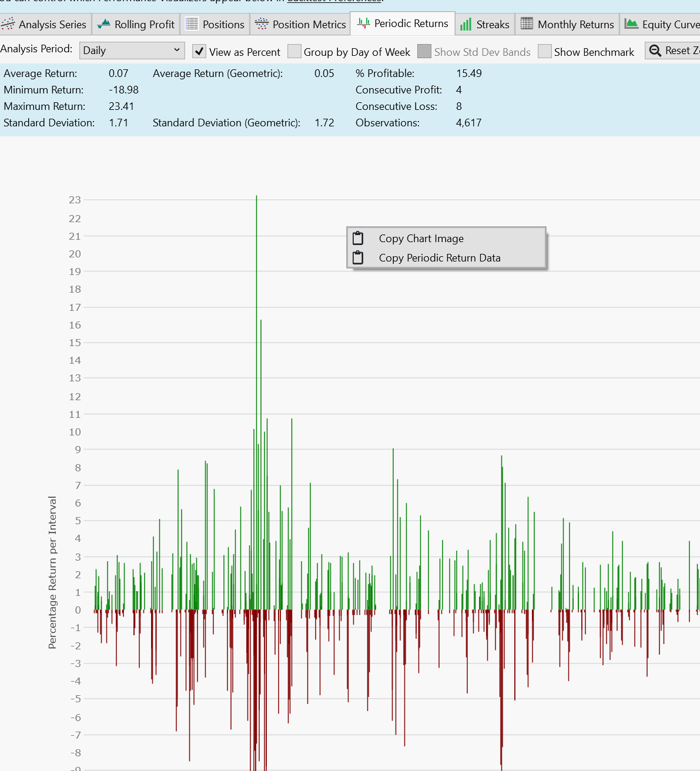Switch to the Periodic Returns tab

(403, 24)
